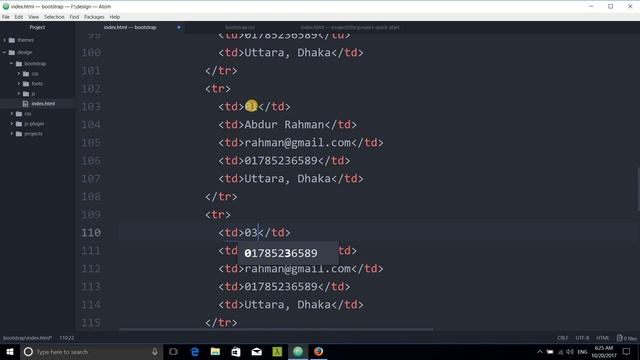640x360 pixels.
Task: Collapse the bootstrap folder arrow
Action: tap(12, 64)
